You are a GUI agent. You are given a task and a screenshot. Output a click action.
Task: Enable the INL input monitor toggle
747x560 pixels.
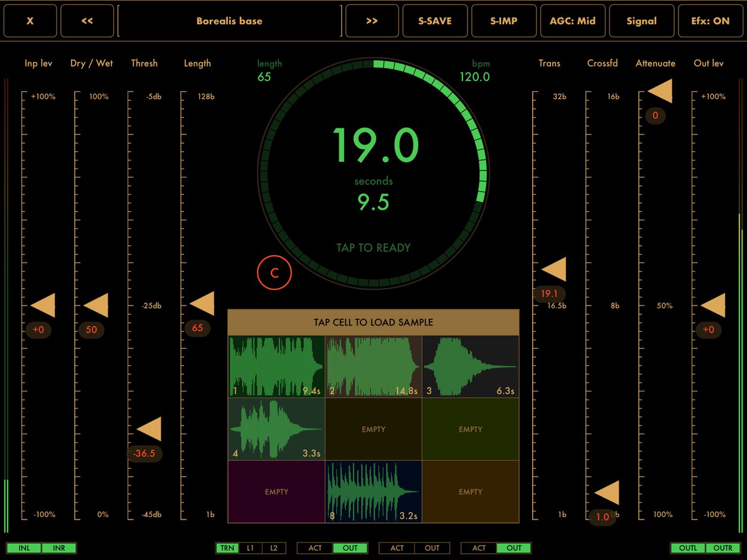tap(24, 548)
